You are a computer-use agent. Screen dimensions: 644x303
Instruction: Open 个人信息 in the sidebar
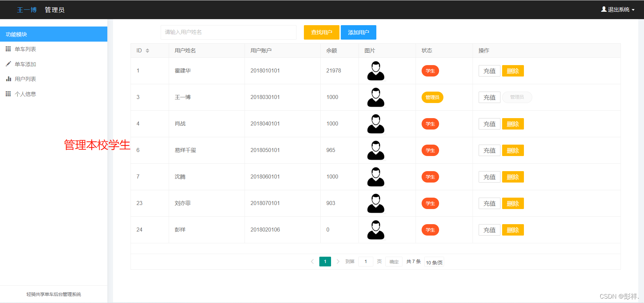click(x=54, y=94)
